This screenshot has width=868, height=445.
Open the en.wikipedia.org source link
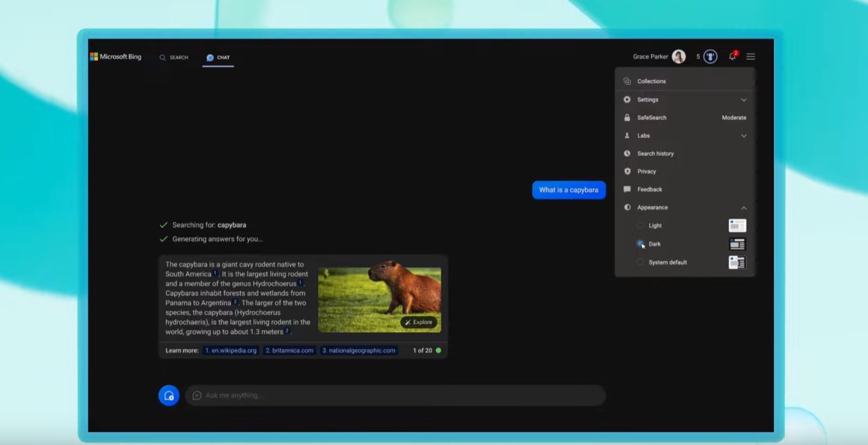tap(231, 351)
